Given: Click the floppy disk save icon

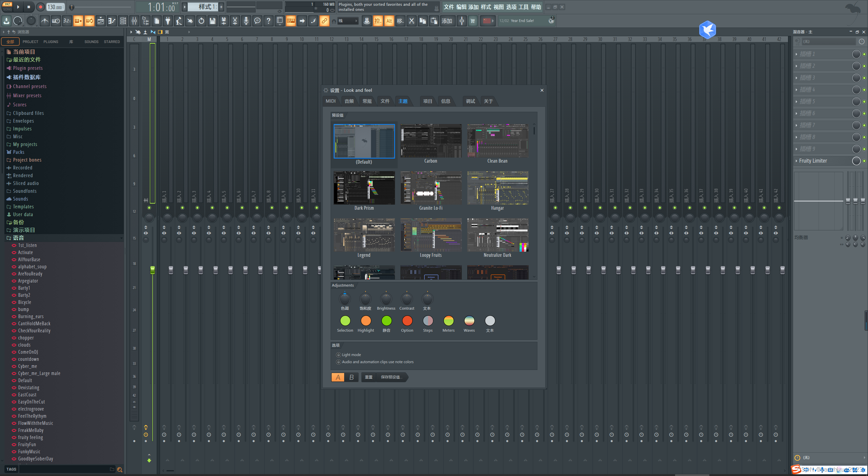Looking at the screenshot, I should (x=213, y=21).
